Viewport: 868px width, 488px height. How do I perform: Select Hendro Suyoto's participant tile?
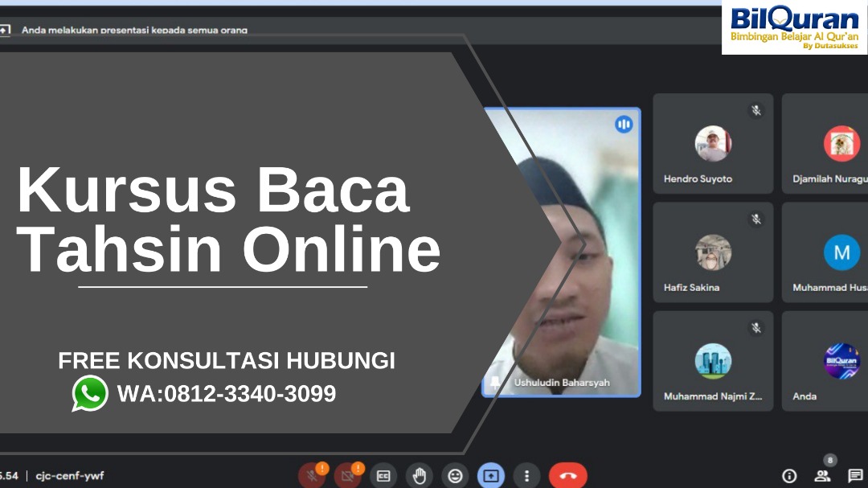pos(713,144)
